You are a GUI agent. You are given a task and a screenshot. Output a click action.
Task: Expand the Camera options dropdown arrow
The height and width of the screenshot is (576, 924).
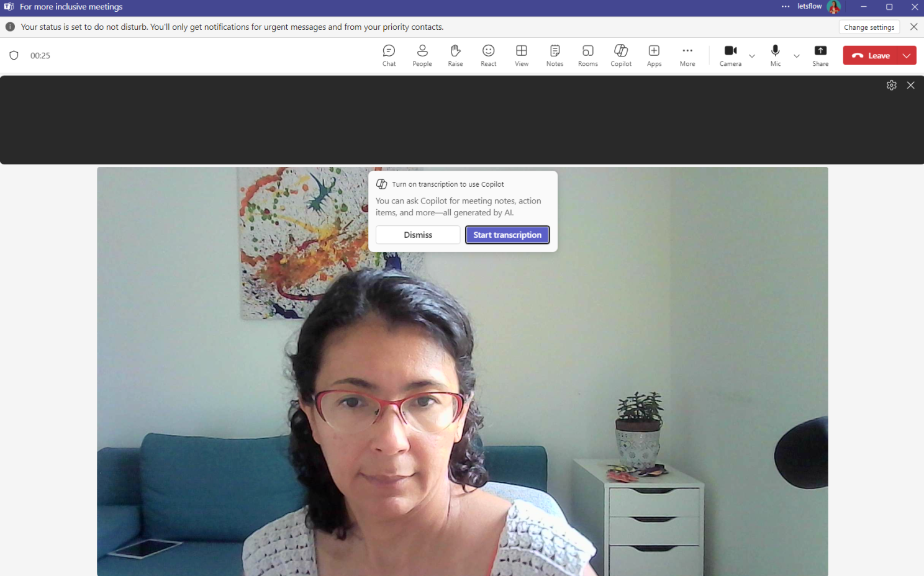752,56
